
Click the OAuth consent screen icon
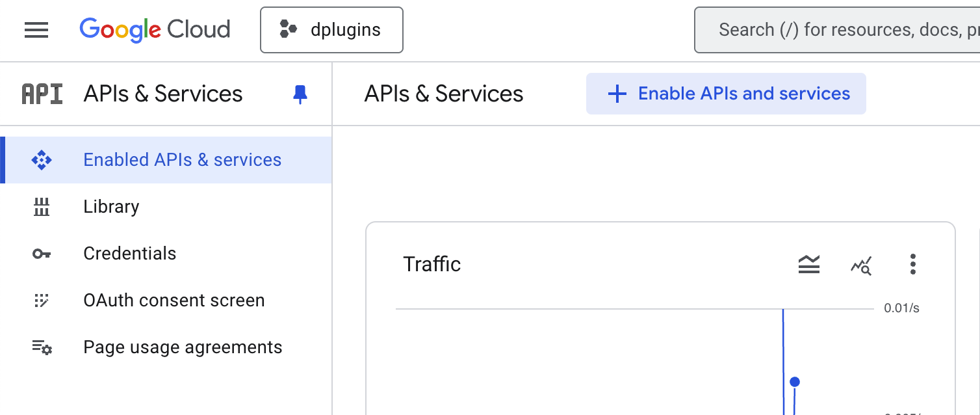(42, 301)
